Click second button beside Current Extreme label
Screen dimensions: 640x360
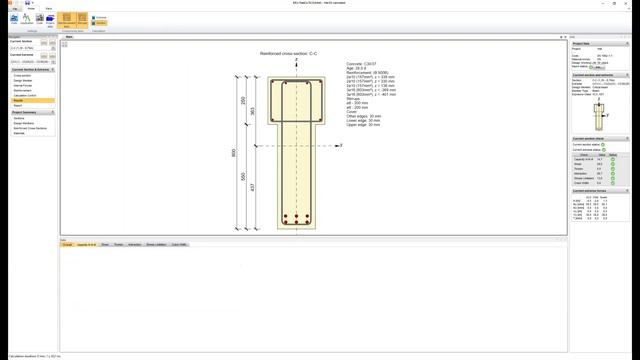pos(52,55)
